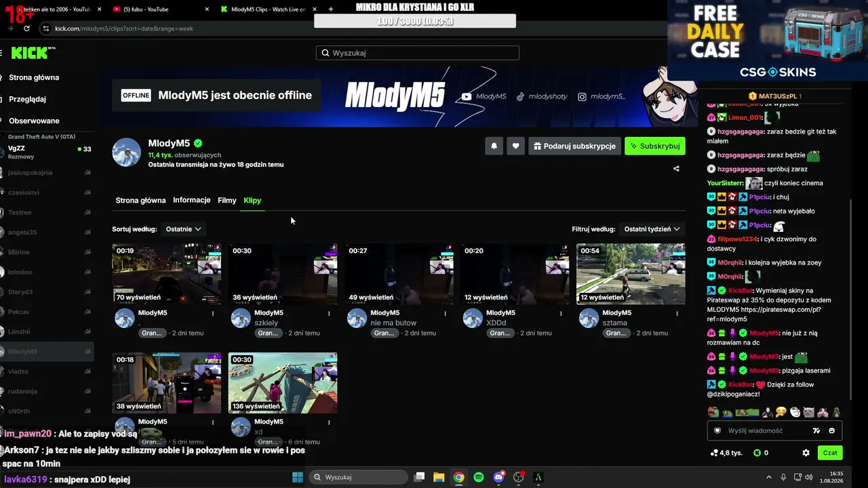Image resolution: width=868 pixels, height=488 pixels.
Task: Play the nie ma butow clip thumbnail
Action: click(x=399, y=274)
